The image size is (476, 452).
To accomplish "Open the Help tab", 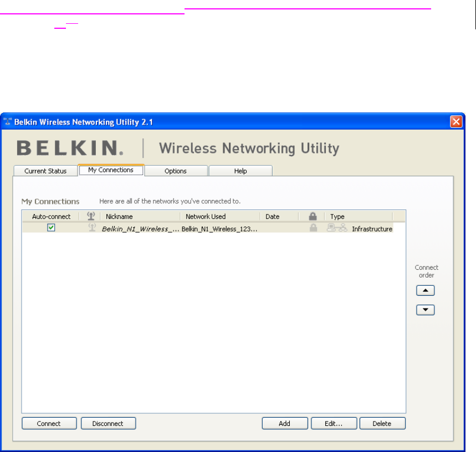I will click(240, 171).
